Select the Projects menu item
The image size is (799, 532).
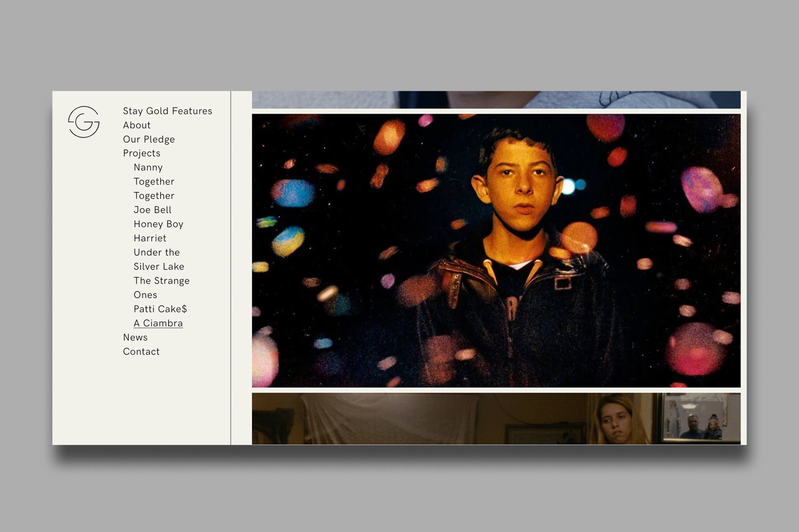[x=142, y=153]
